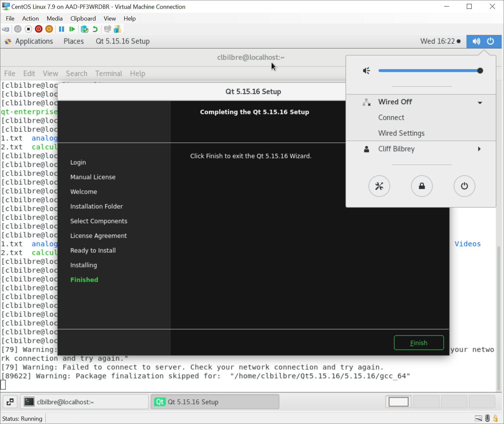Select the fourth workspace in the switcher
Image resolution: width=504 pixels, height=424 pixels.
(482, 402)
